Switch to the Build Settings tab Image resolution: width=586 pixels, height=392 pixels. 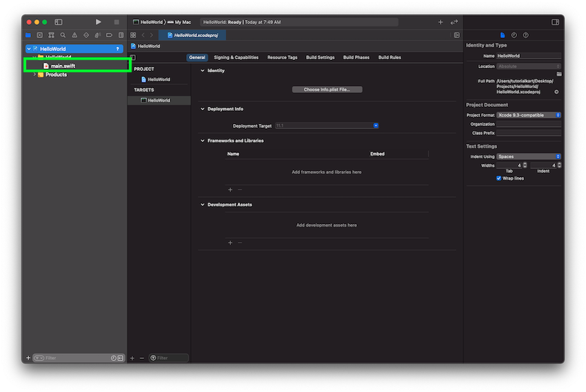(x=320, y=57)
